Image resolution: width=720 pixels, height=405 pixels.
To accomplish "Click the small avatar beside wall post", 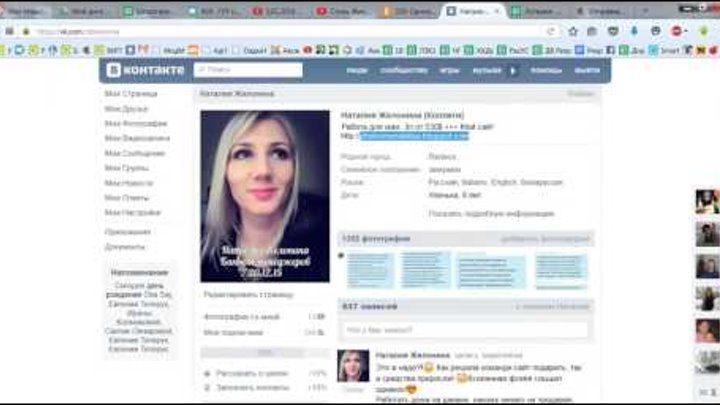I will pyautogui.click(x=353, y=366).
